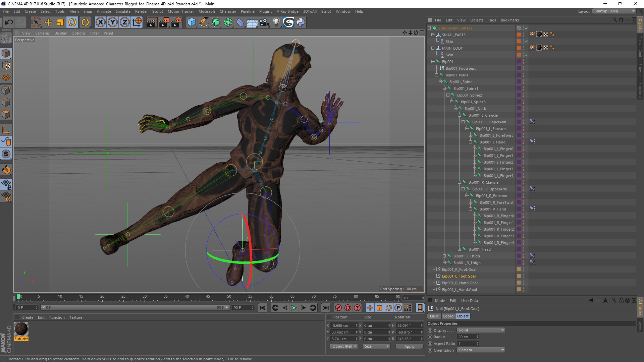The width and height of the screenshot is (644, 362).
Task: Open the Layout Startup dropdown
Action: [614, 11]
